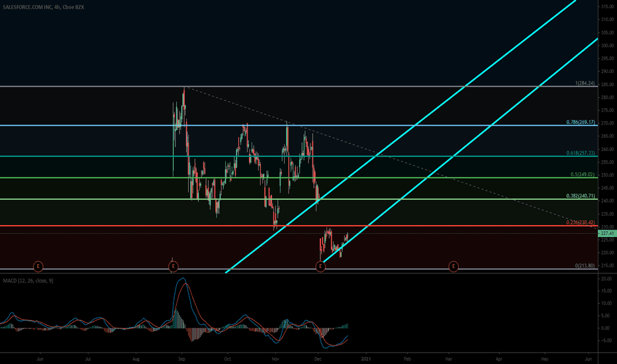Select the 0.236(230.42) Fibonacci level label
The image size is (617, 364).
pyautogui.click(x=581, y=222)
